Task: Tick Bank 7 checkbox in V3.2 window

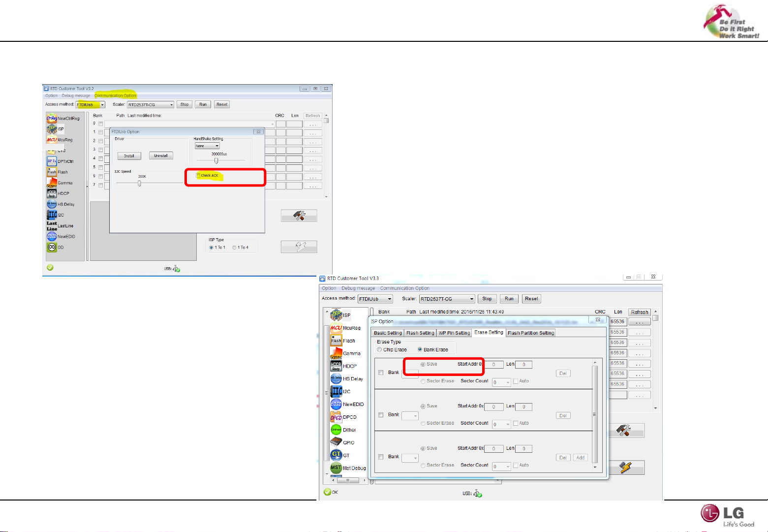Action: tap(100, 186)
